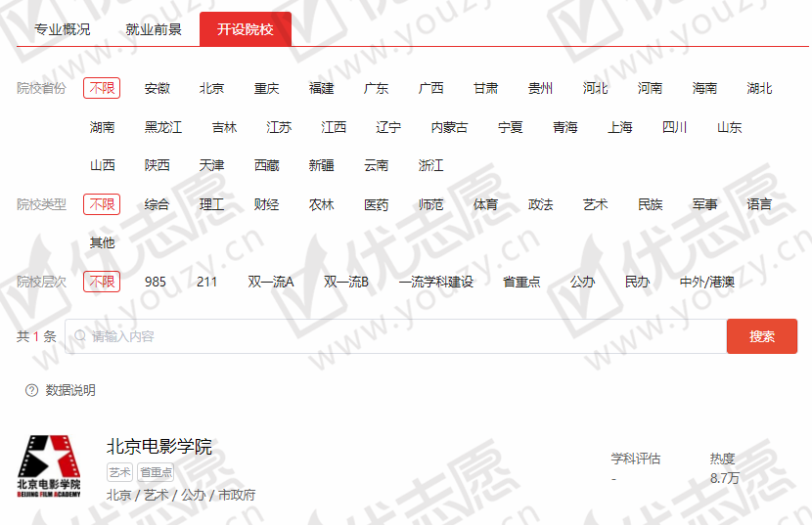Select 不限 for 院校省份 filter
The width and height of the screenshot is (812, 525).
102,88
